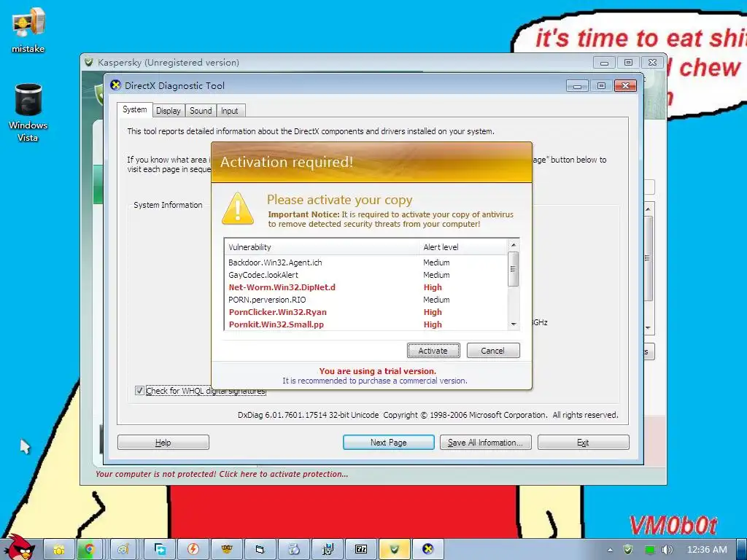Image resolution: width=747 pixels, height=560 pixels.
Task: Switch to DirectX Diagnostic taskbar item
Action: [x=427, y=550]
